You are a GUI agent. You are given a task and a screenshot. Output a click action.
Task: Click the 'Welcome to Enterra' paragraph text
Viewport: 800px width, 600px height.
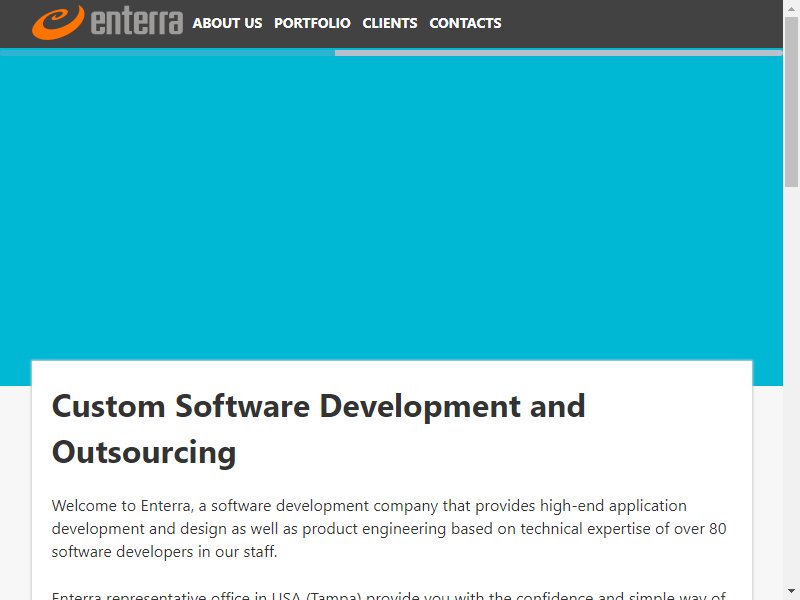[x=389, y=529]
